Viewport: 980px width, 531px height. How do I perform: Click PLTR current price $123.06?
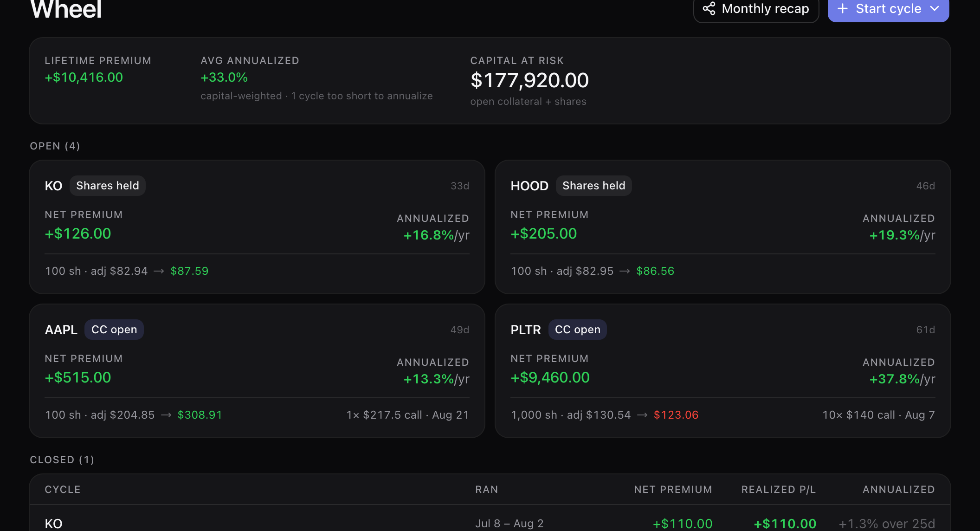[x=676, y=415]
